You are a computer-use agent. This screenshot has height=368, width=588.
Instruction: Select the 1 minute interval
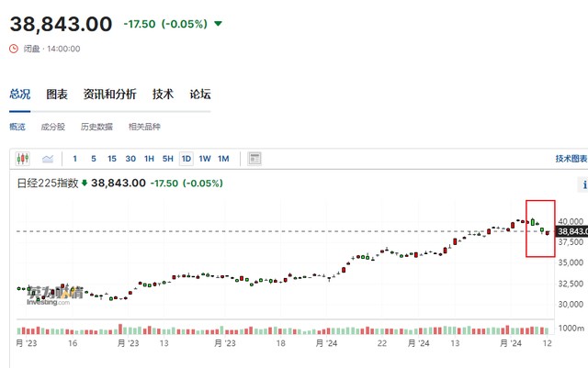[x=75, y=159]
